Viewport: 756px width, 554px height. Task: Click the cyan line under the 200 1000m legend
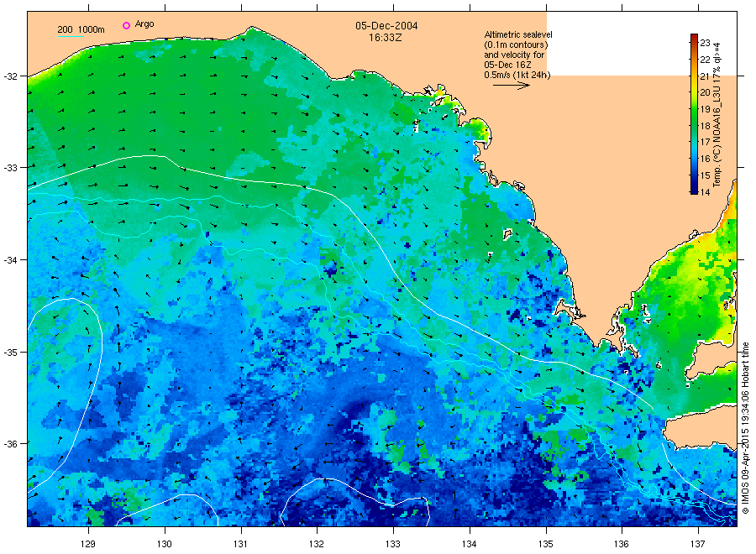tap(71, 36)
